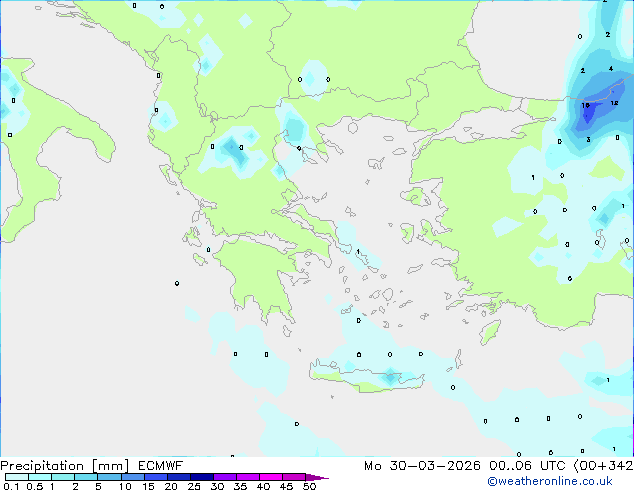Pick the 1–2 mm legend swatch

tap(63, 477)
